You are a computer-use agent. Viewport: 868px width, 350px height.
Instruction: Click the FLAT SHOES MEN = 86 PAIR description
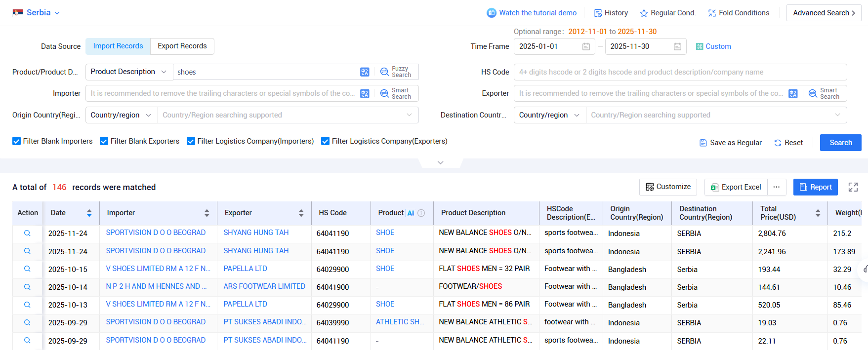[484, 304]
